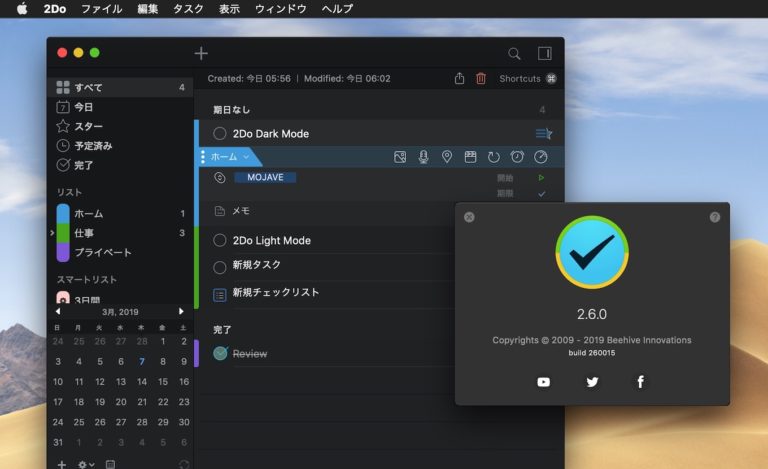The width and height of the screenshot is (768, 469).
Task: Open the Apple menu
Action: point(22,9)
